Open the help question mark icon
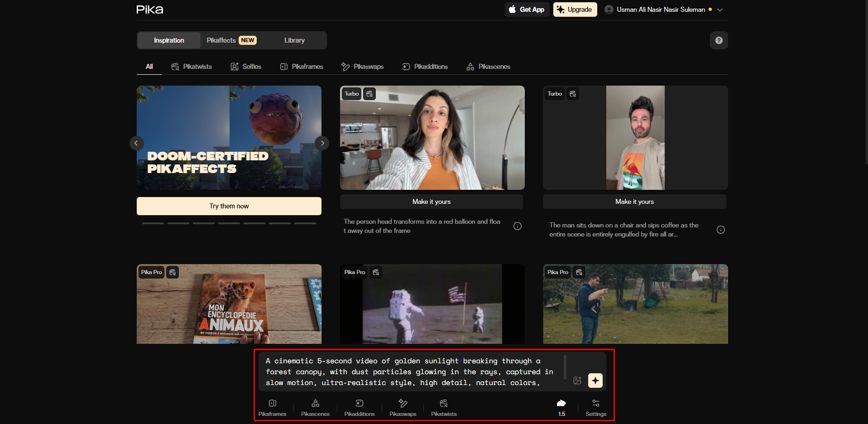The width and height of the screenshot is (868, 424). 719,40
